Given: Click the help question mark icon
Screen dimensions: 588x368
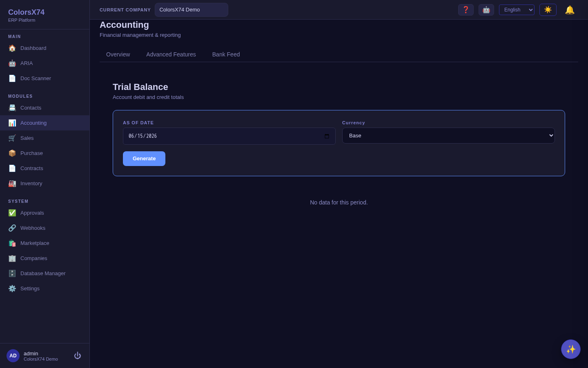Looking at the screenshot, I should 466,10.
